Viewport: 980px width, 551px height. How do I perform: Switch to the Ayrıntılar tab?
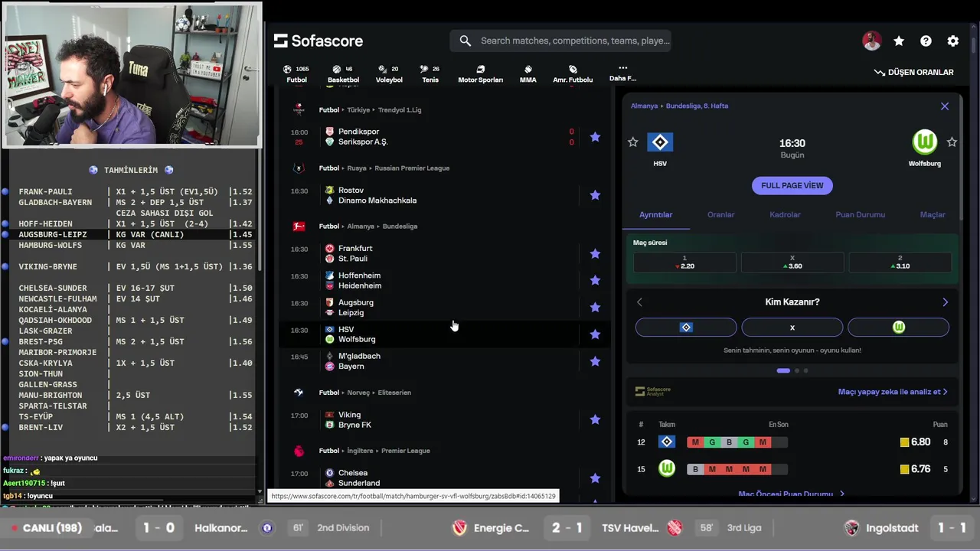click(656, 215)
